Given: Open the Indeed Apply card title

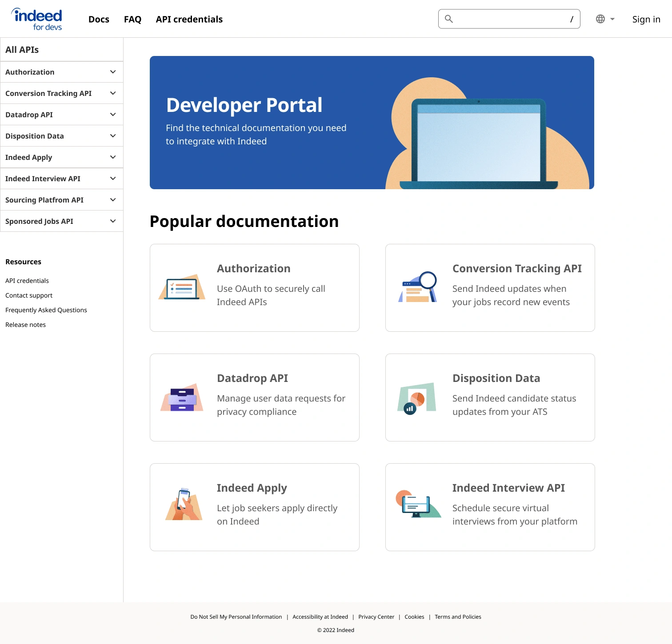Looking at the screenshot, I should coord(252,488).
